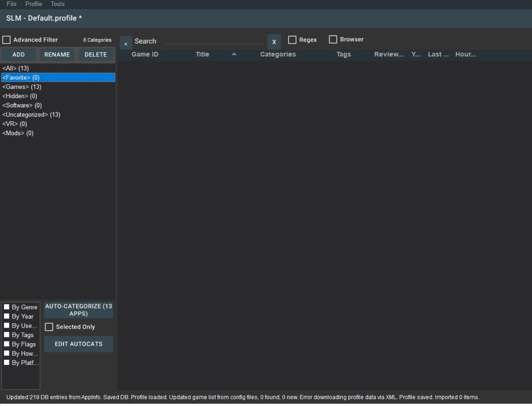This screenshot has height=406, width=532.
Task: Enable the Advanced Filter checkbox
Action: (7, 40)
